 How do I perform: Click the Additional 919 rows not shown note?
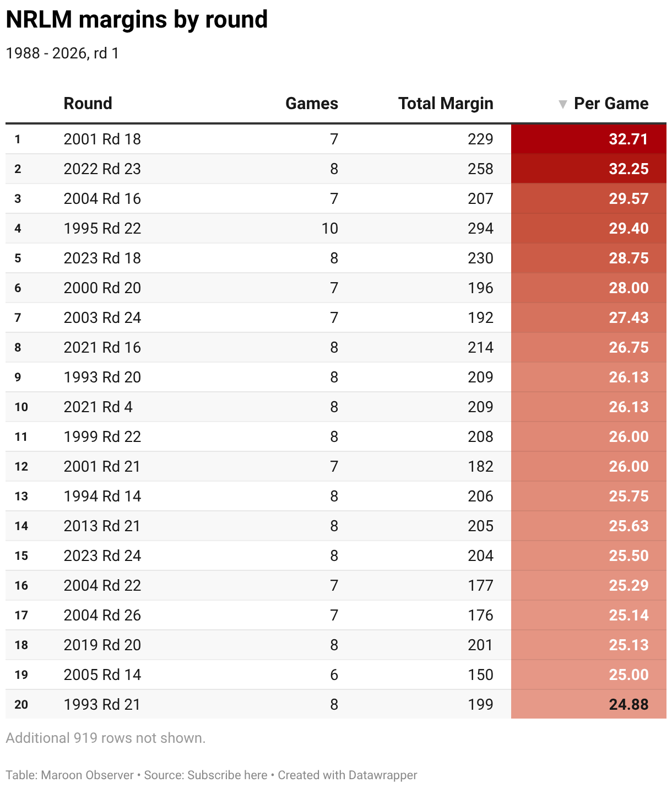coord(106,738)
